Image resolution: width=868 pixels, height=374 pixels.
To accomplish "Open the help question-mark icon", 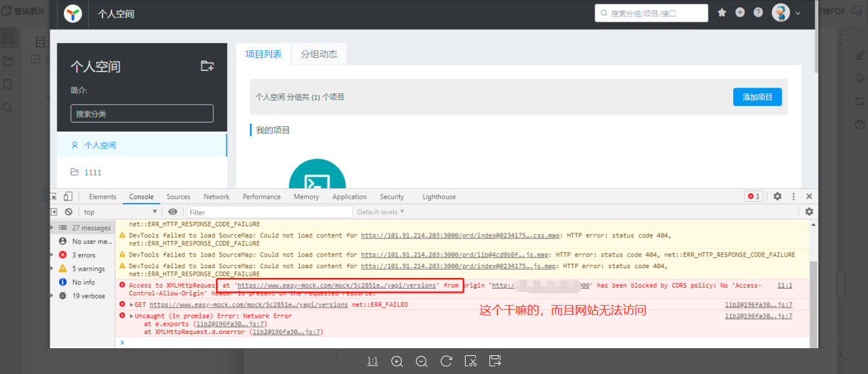I will tap(758, 12).
